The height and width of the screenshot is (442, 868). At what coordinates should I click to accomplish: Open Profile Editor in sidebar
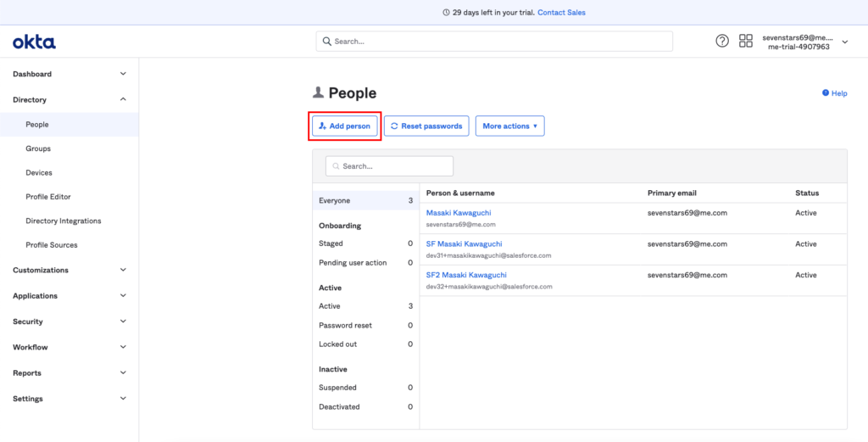pos(48,197)
